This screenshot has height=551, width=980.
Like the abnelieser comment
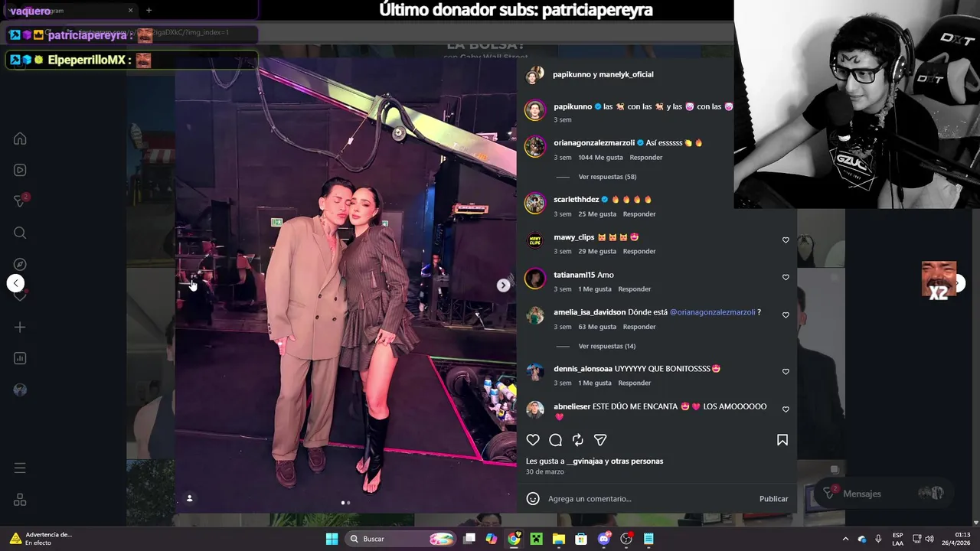pos(786,409)
